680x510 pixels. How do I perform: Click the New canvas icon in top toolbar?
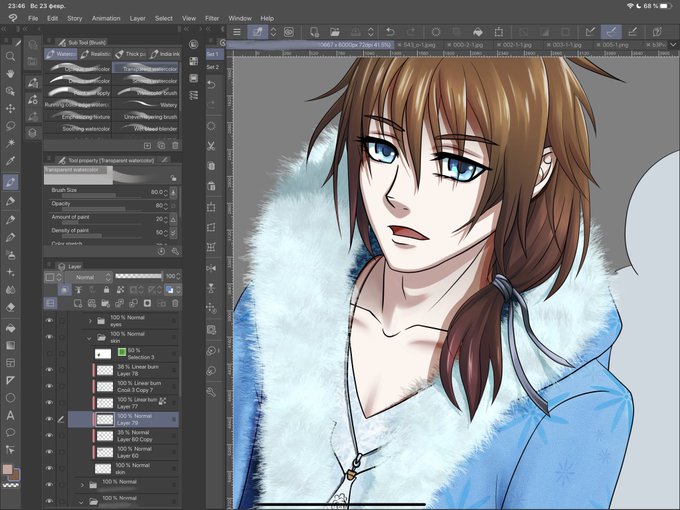314,32
